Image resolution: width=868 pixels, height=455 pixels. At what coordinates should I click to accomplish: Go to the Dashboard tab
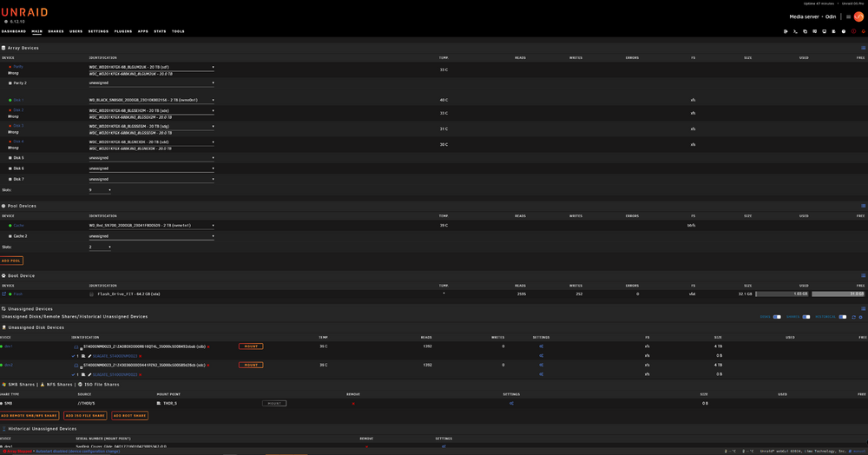tap(14, 31)
